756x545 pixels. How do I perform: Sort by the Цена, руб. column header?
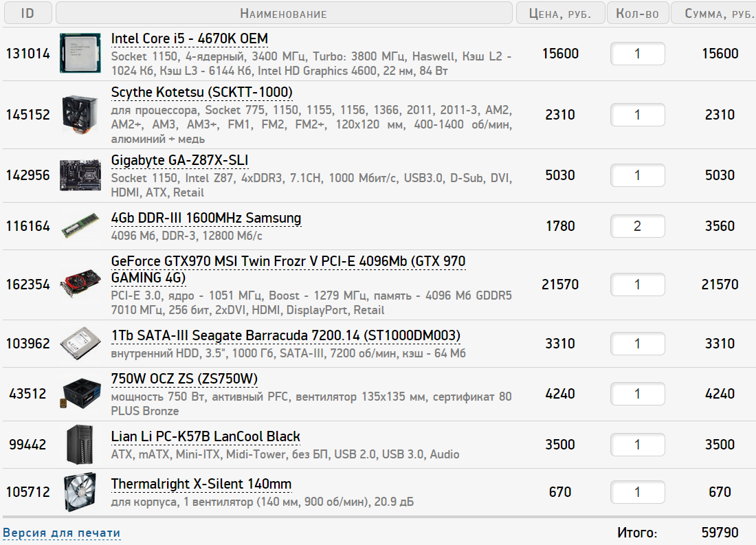pyautogui.click(x=560, y=13)
